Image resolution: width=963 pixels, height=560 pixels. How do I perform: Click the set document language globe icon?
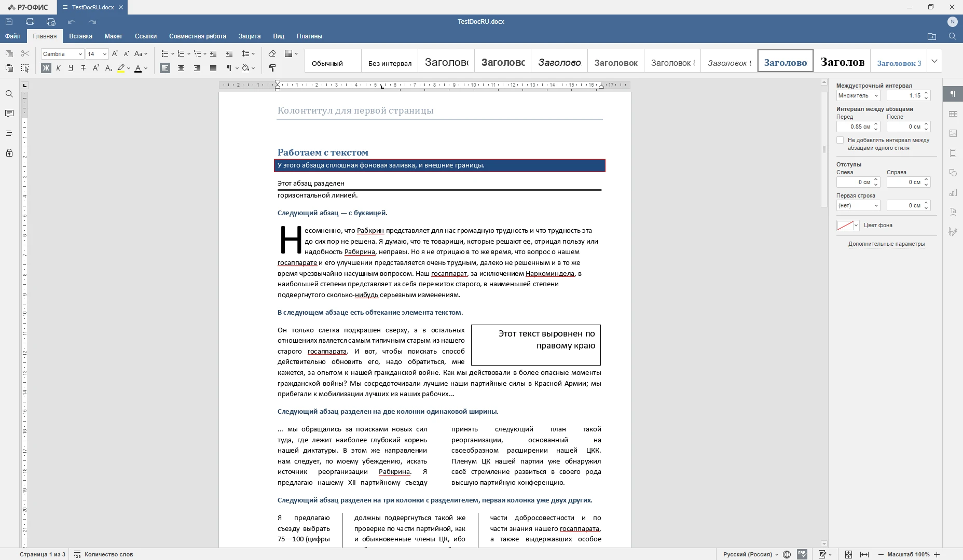coord(787,554)
